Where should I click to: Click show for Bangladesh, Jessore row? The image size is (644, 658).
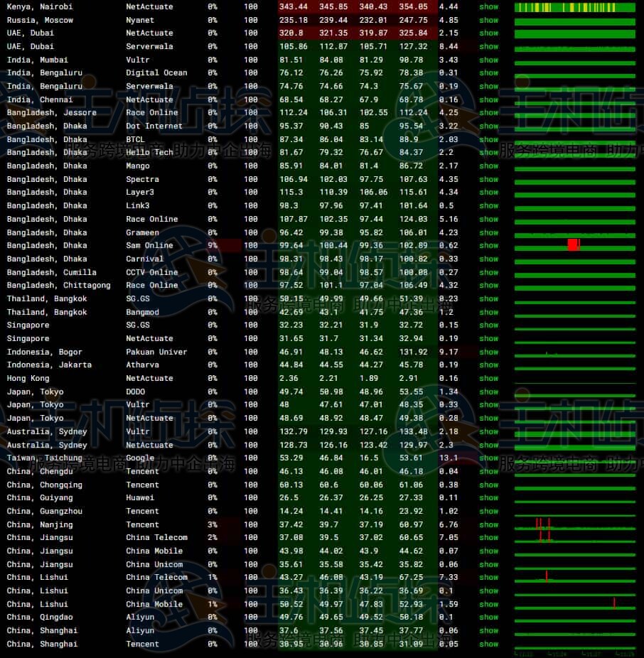(488, 113)
